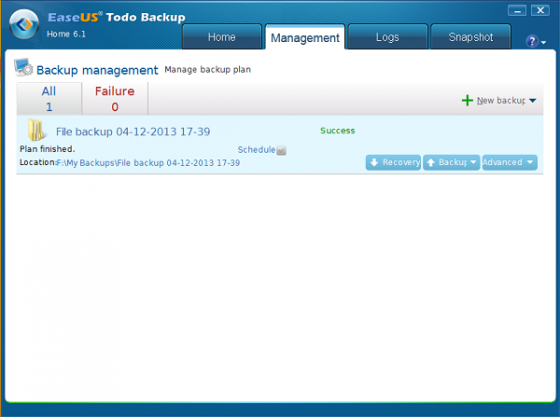560x417 pixels.
Task: Click the Backup management monitor gear icon
Action: coord(23,67)
